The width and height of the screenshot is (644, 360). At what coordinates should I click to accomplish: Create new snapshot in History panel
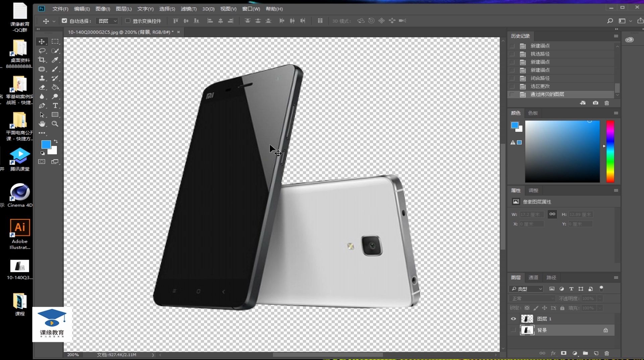tap(595, 103)
